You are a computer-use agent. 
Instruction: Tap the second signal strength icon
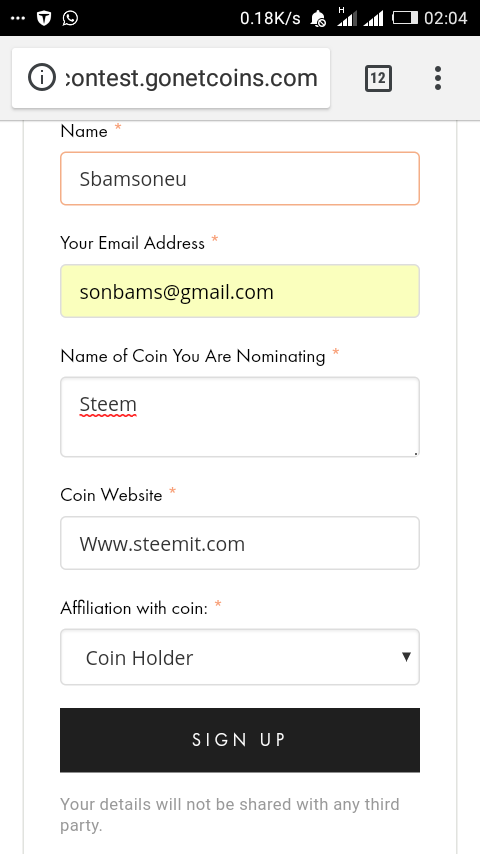tap(373, 19)
